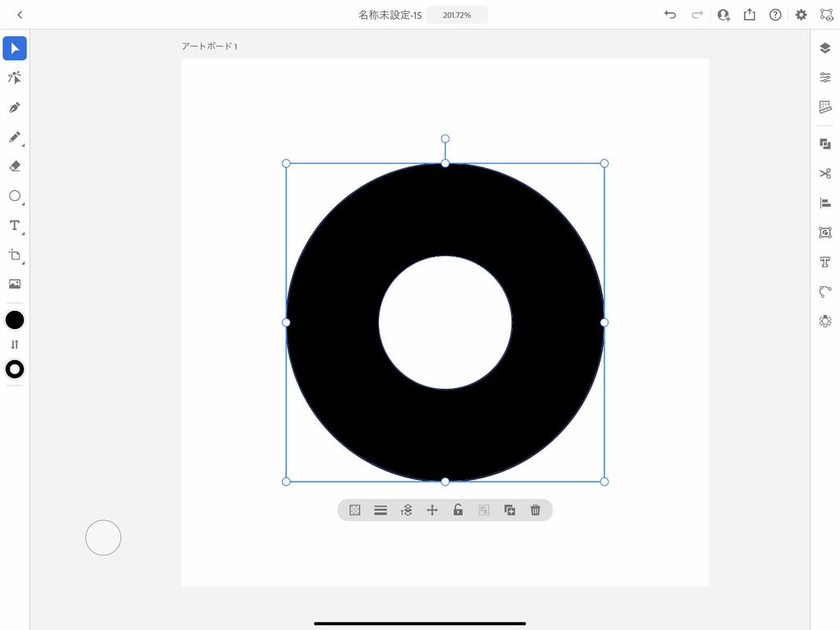Viewport: 840px width, 630px height.
Task: Open the Align panel
Action: (825, 203)
